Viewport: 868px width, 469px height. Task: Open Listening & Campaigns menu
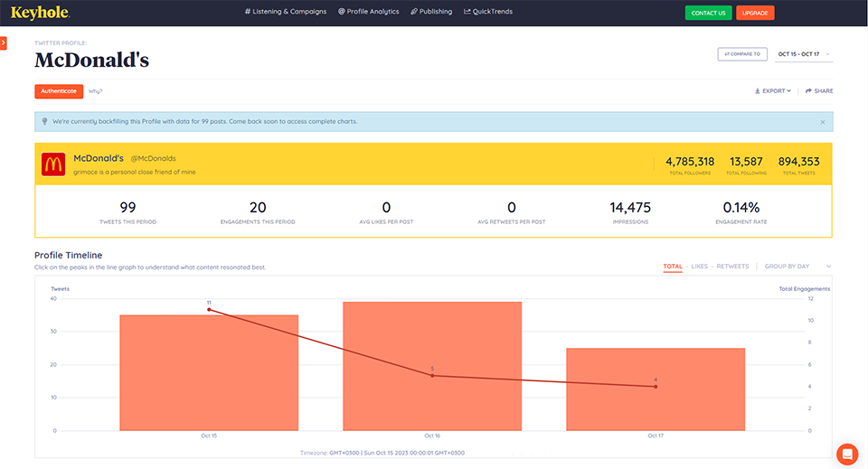[286, 12]
